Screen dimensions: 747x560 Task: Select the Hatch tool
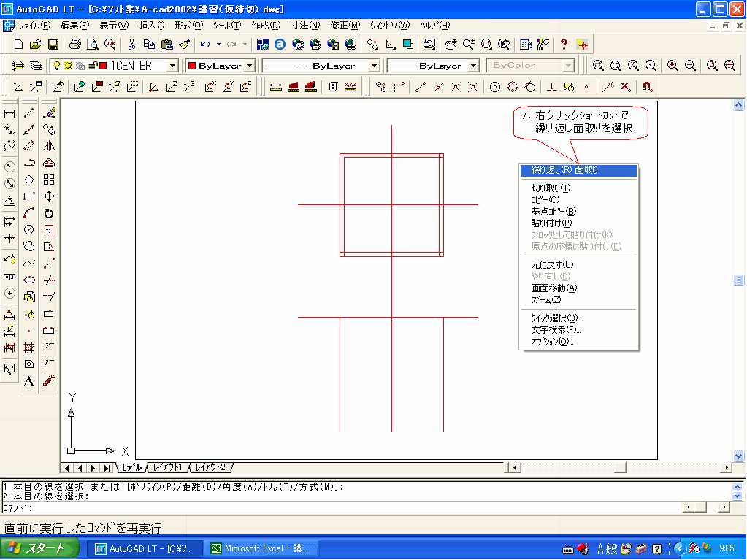coord(29,348)
